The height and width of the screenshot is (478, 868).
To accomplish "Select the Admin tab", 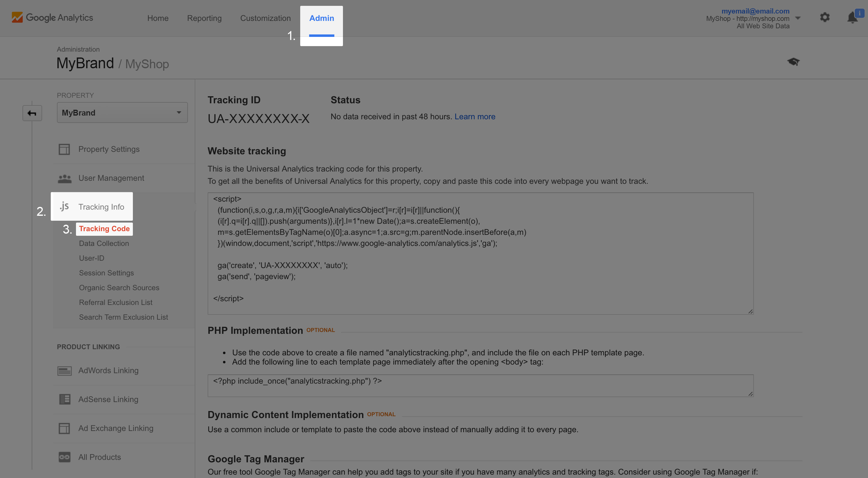I will coord(321,18).
